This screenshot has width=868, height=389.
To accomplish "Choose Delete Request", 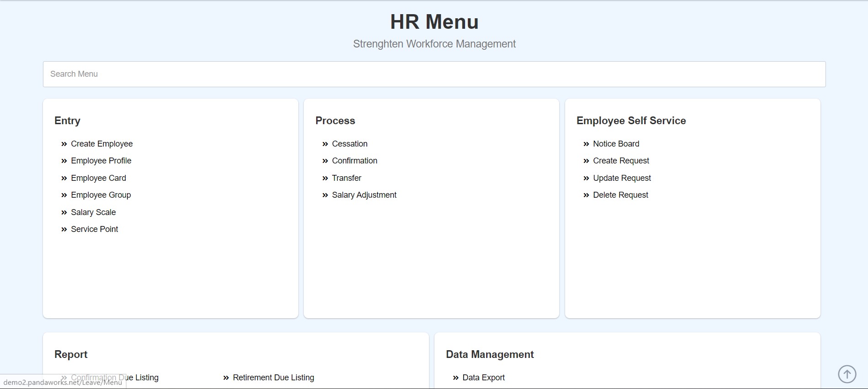I will tap(620, 195).
